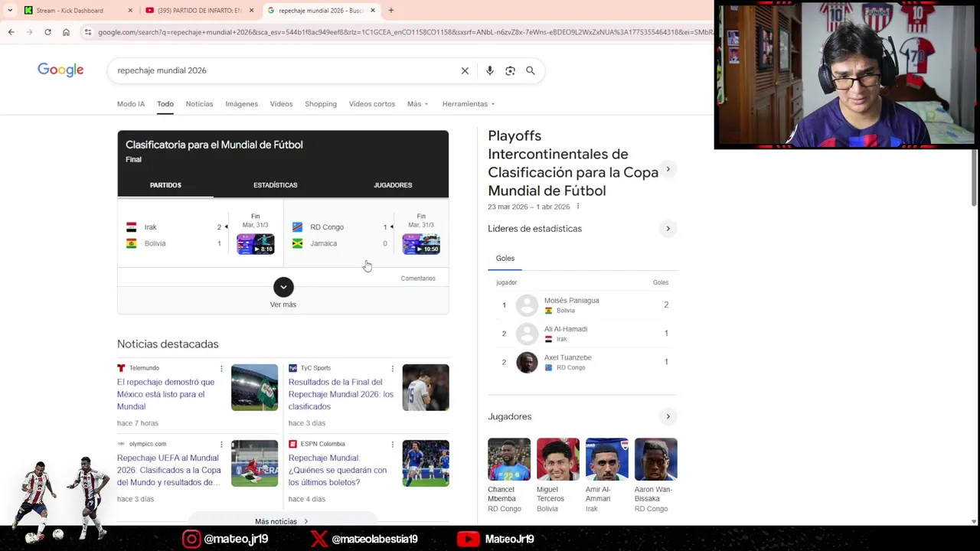
Task: Open more options next to playoff dates
Action: (578, 207)
